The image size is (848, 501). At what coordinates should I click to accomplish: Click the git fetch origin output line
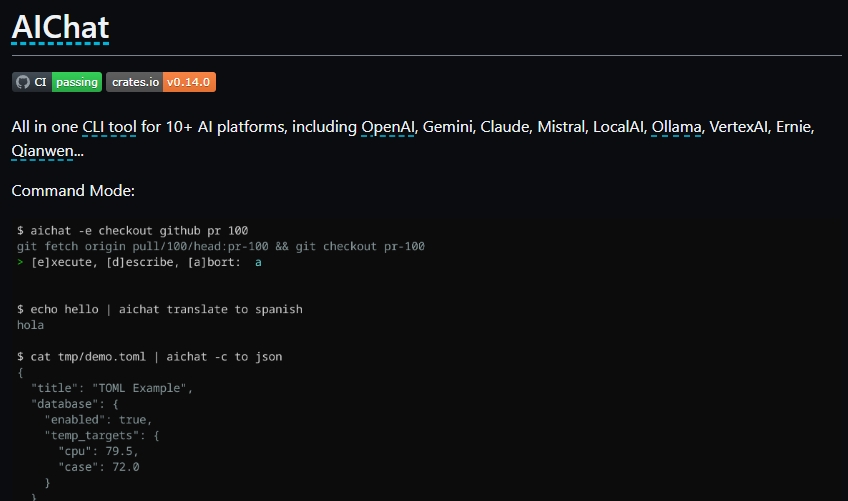(x=221, y=246)
